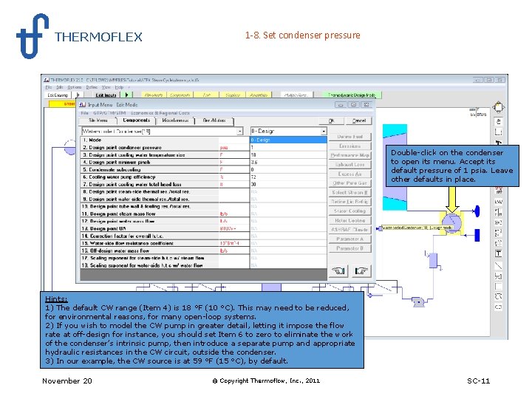Screen dimensions: 532x399
Task: Select row 13 Design point UA
Action: click(165, 228)
